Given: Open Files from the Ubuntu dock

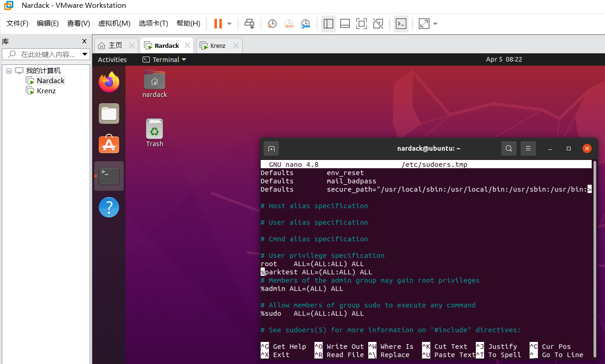Looking at the screenshot, I should pyautogui.click(x=109, y=114).
